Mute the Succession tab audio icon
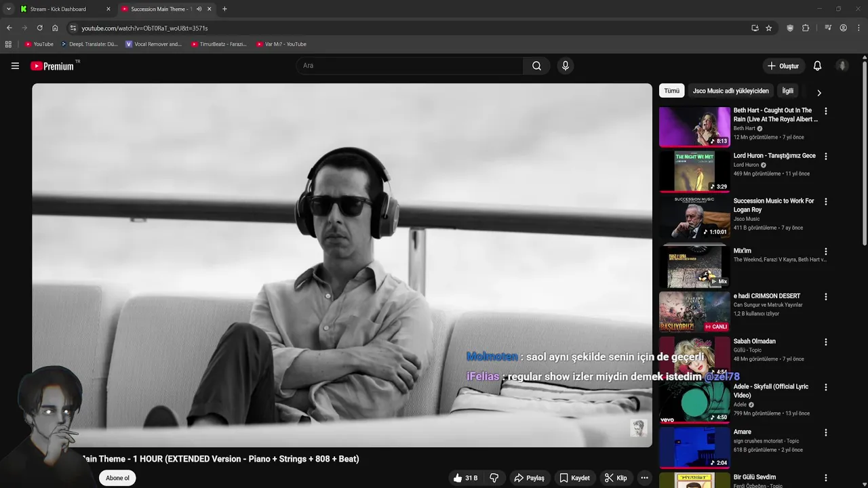 pos(199,9)
